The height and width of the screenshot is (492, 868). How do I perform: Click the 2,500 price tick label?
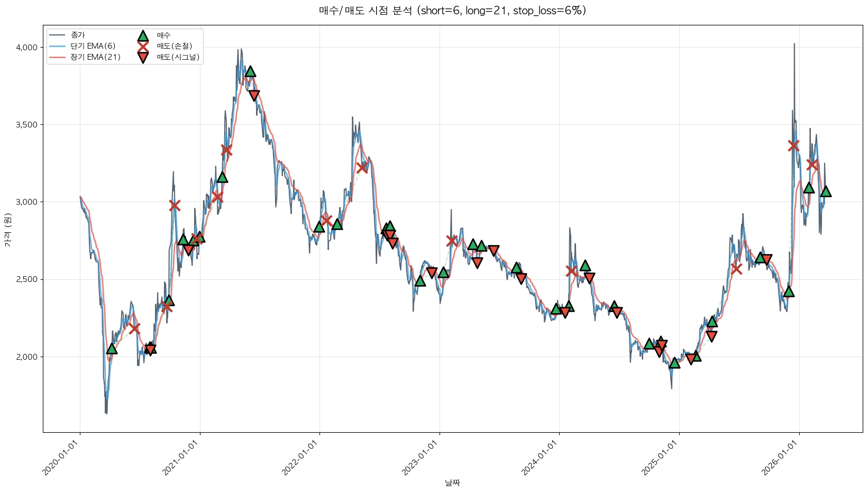pos(26,279)
